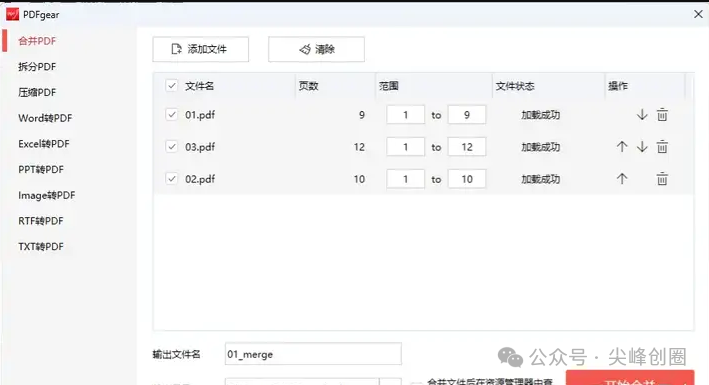Uncheck the 02.pdf checkbox
The height and width of the screenshot is (385, 709).
click(171, 179)
